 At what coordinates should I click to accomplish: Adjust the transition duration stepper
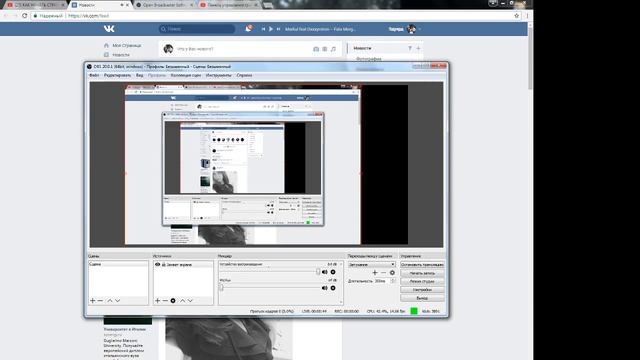[x=393, y=281]
